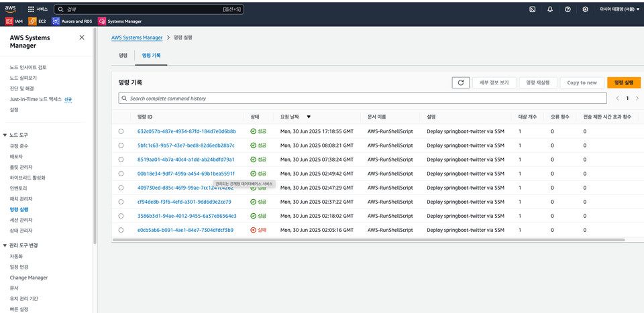This screenshot has width=644, height=313.
Task: Open 진단 및 해결 in sidebar
Action: (x=21, y=88)
